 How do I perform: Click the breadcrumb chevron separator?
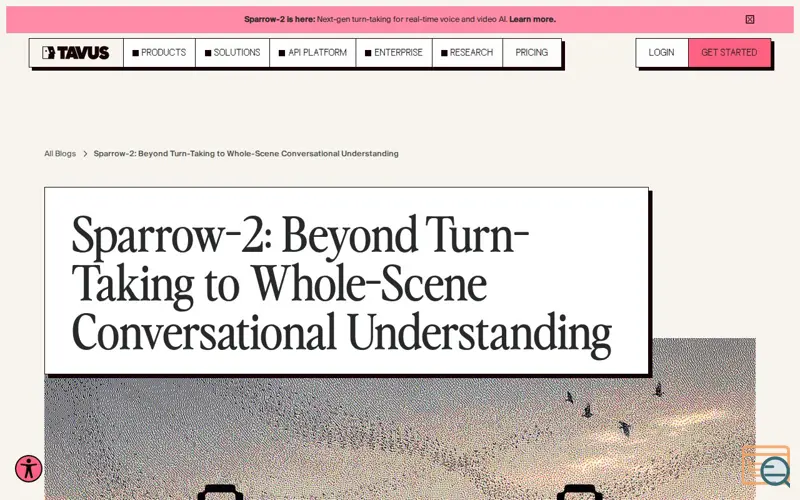tap(85, 154)
